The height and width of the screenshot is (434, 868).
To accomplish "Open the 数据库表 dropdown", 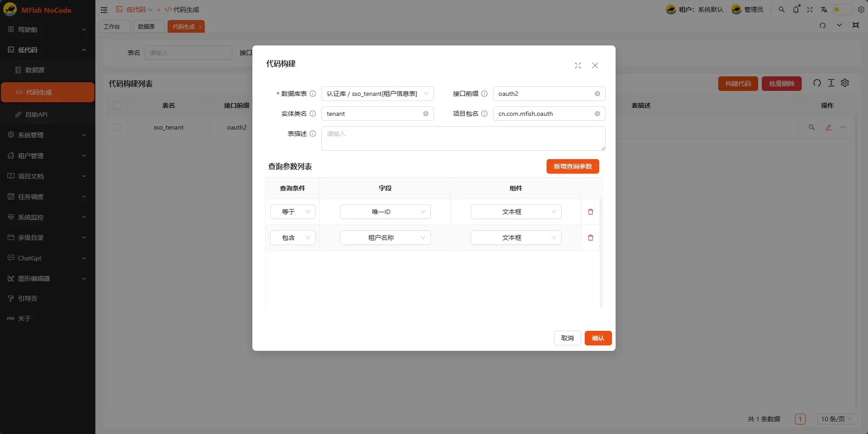I will [378, 94].
